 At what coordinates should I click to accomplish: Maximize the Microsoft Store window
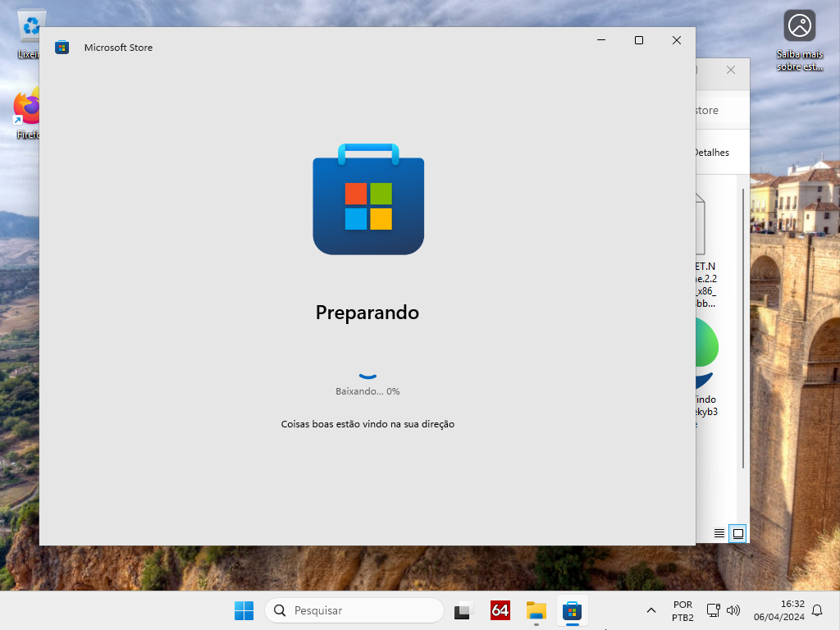tap(638, 40)
